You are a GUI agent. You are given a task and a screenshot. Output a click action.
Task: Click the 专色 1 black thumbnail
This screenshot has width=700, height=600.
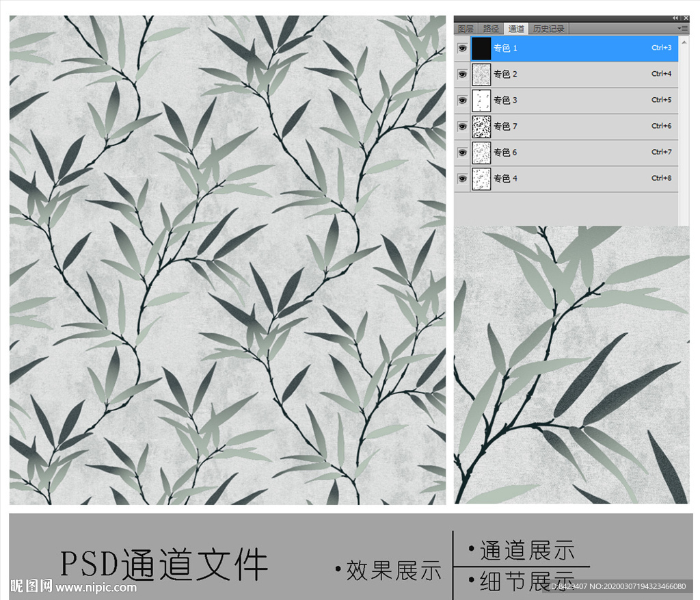tap(481, 49)
